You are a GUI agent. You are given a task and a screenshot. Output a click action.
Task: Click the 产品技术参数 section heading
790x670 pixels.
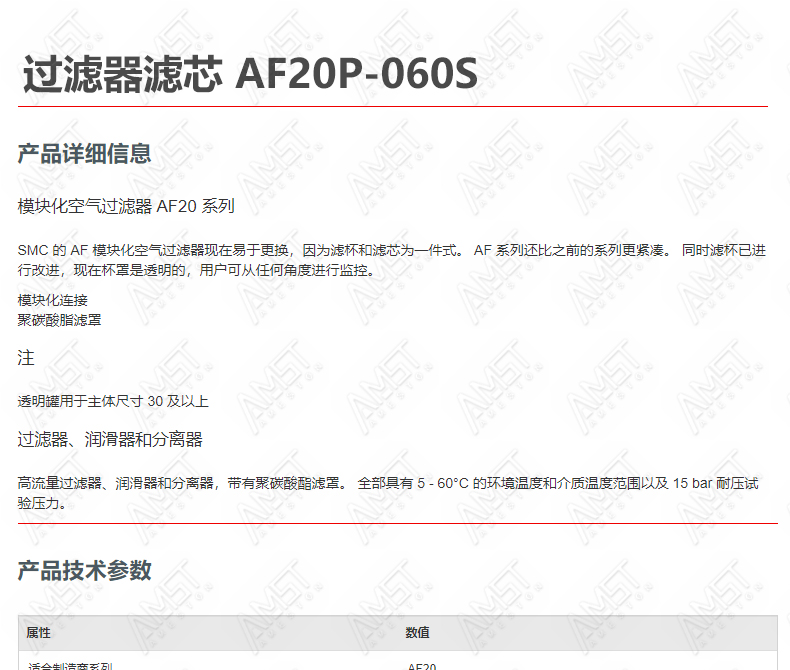tap(85, 571)
